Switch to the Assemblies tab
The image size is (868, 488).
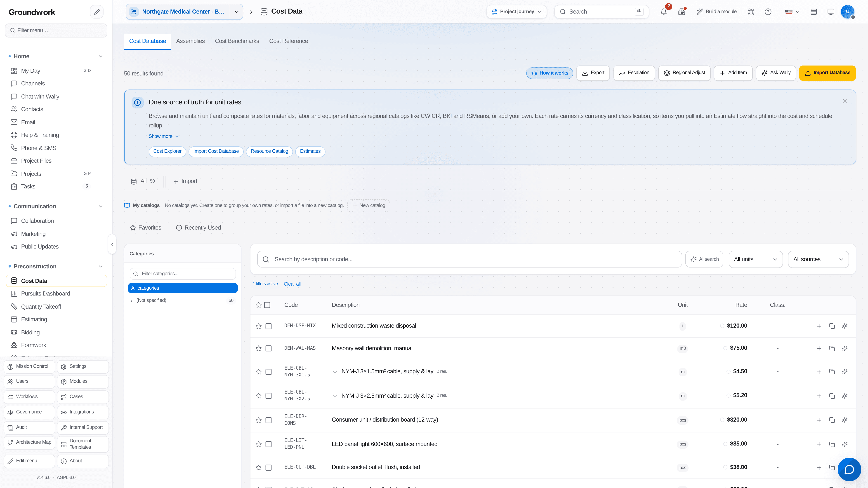point(190,41)
